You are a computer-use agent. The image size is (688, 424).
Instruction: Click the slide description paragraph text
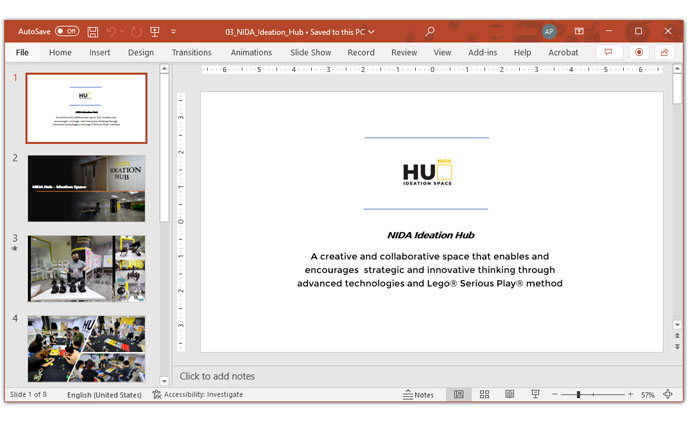(x=430, y=269)
